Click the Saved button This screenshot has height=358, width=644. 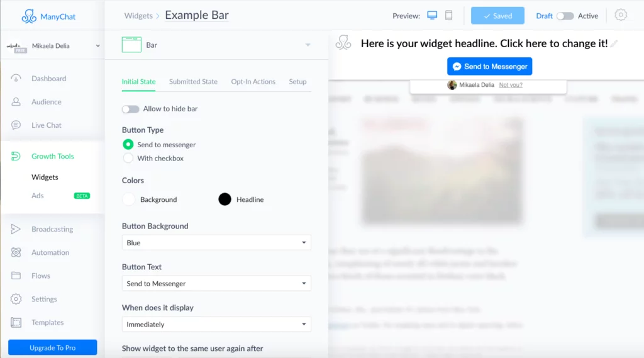[497, 16]
